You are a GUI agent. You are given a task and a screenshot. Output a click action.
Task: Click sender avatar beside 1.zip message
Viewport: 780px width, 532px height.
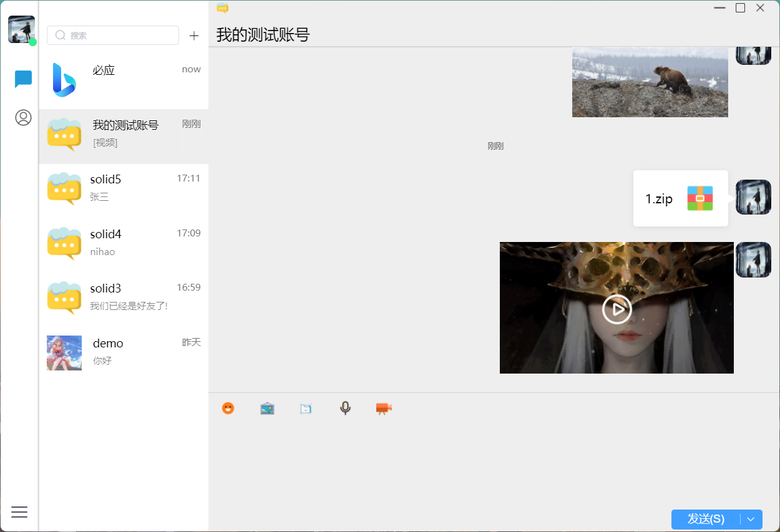753,197
